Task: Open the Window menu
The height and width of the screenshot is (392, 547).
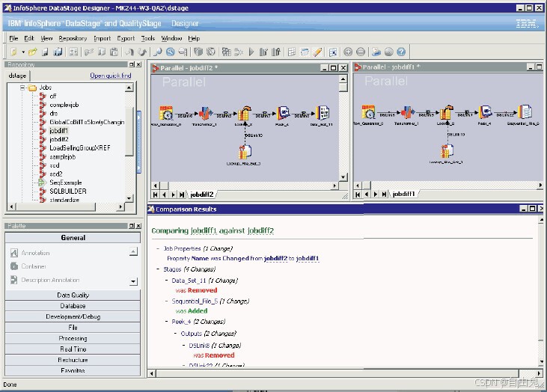Action: click(x=171, y=38)
